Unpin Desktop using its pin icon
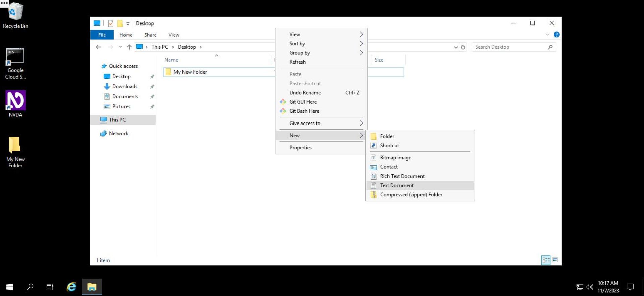Screen dimensions: 644x296 (152, 77)
